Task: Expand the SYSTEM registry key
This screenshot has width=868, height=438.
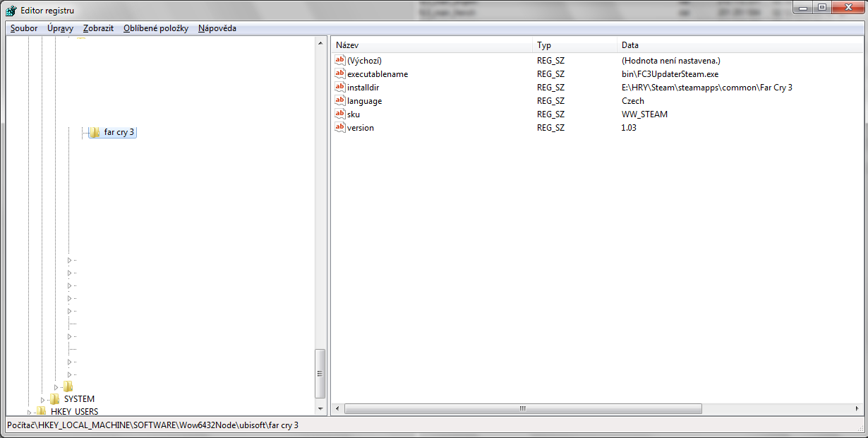Action: (43, 400)
